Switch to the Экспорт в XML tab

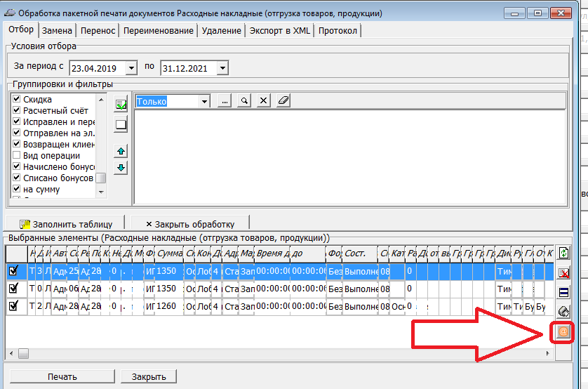click(x=279, y=31)
